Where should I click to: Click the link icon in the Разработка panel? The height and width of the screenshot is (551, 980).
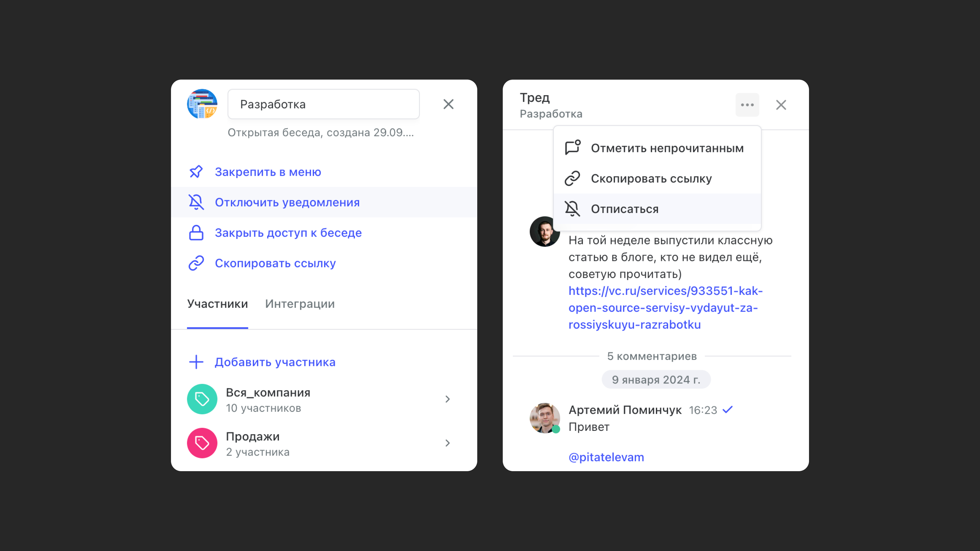[196, 263]
